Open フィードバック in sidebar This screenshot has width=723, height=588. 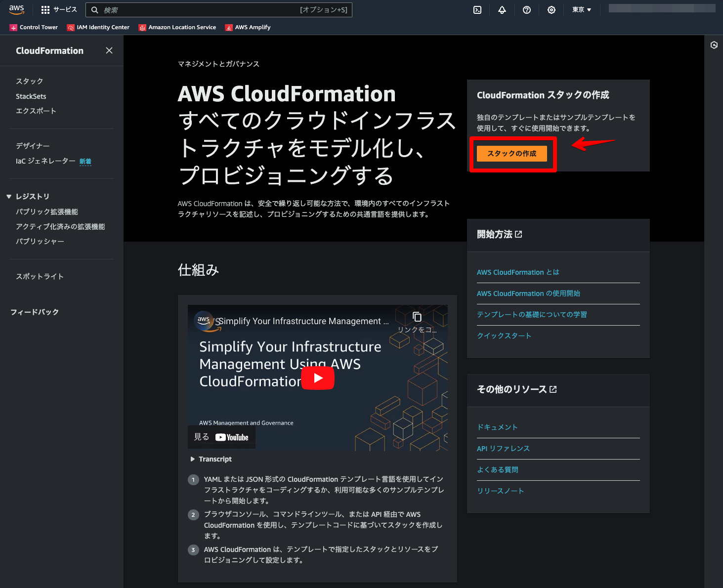(35, 312)
